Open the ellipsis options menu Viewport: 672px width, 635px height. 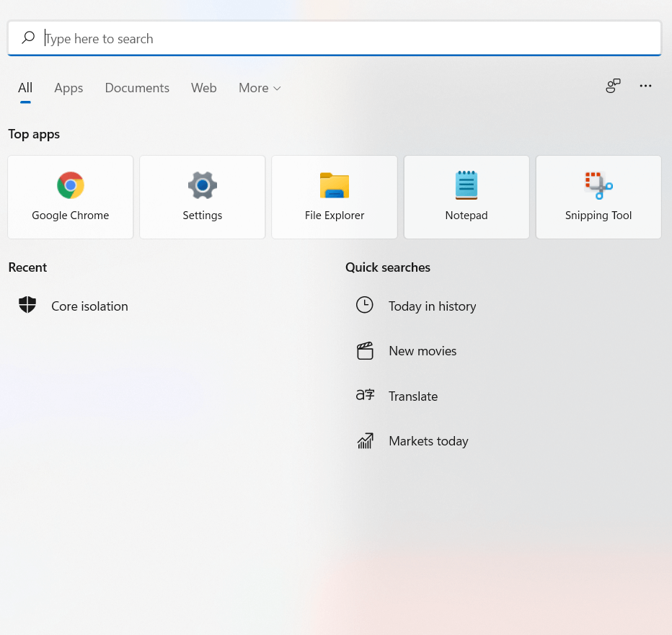645,86
